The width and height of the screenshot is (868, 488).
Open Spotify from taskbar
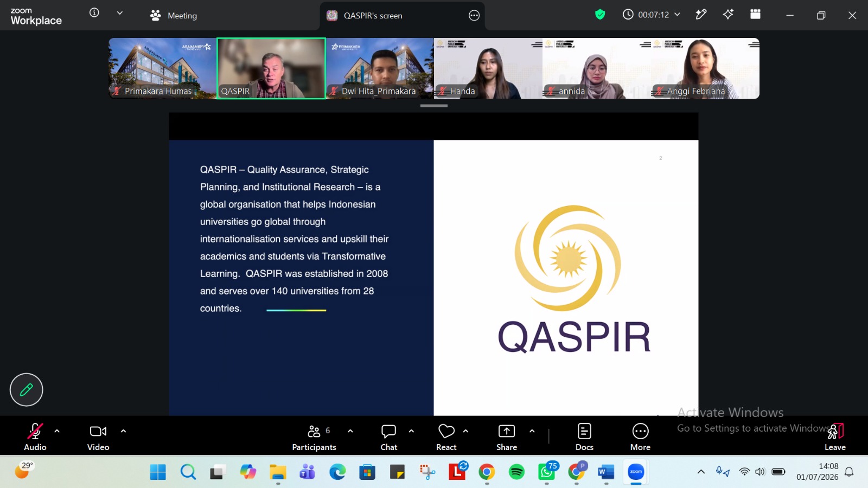tap(516, 472)
